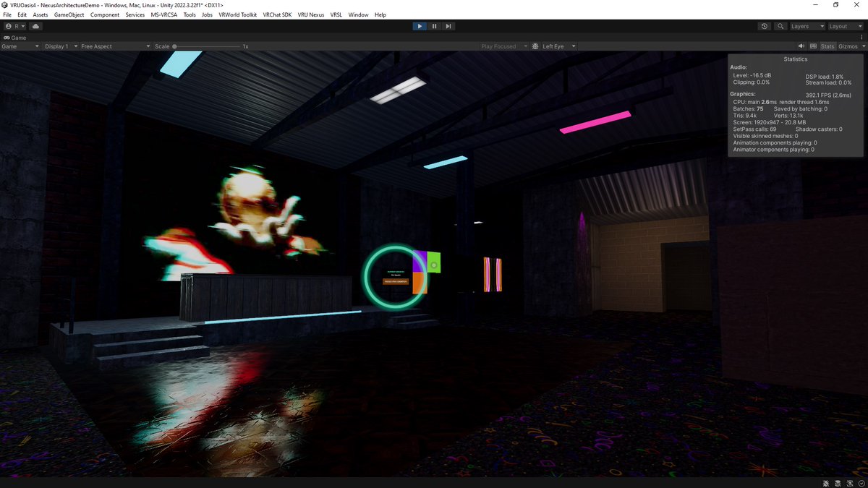Open the Edit menu
The image size is (868, 488).
(22, 14)
